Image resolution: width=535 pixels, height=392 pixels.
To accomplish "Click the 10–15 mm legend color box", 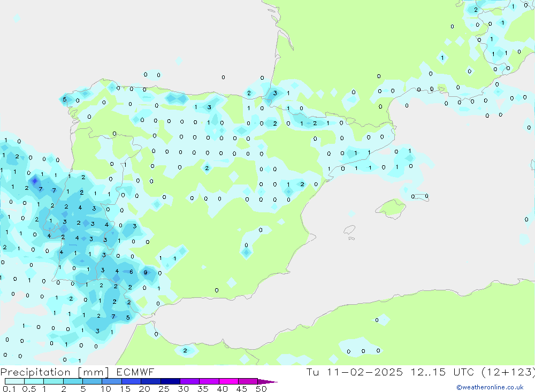I will (x=112, y=381).
